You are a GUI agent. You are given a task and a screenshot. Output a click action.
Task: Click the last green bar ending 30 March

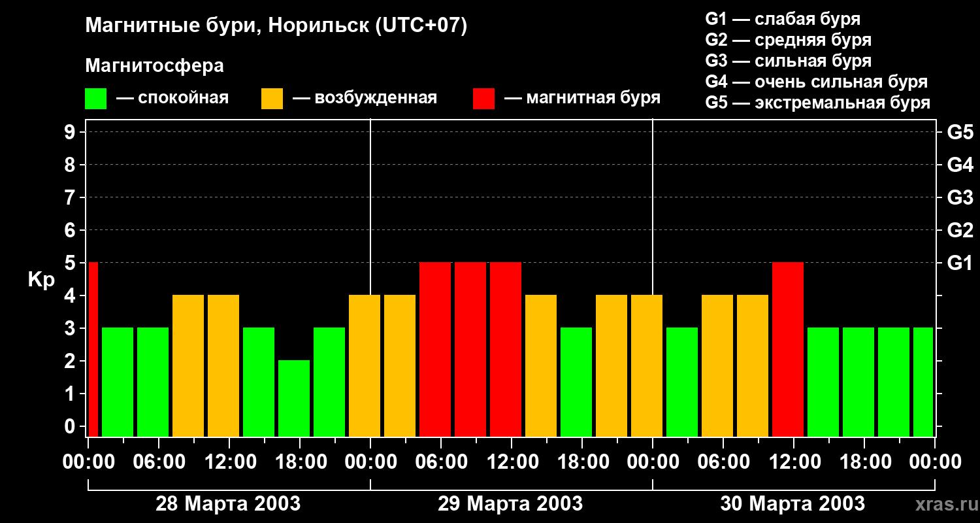[923, 382]
